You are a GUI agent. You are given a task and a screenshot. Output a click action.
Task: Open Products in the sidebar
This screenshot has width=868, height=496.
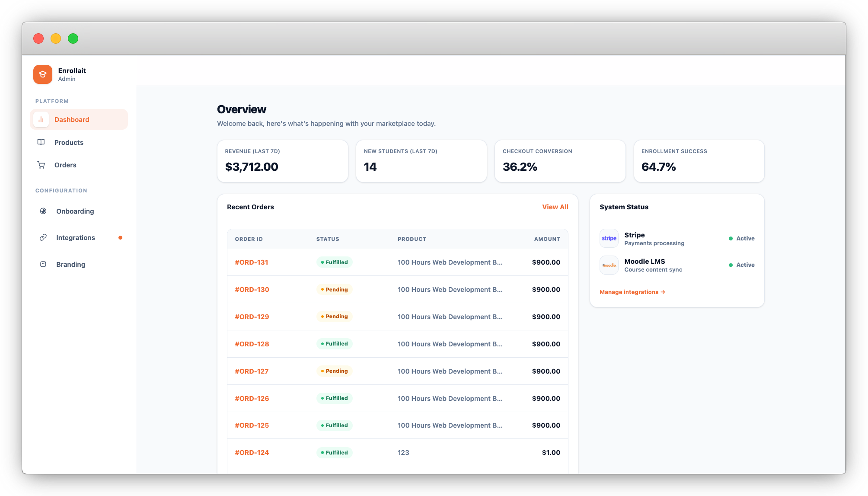click(x=69, y=142)
